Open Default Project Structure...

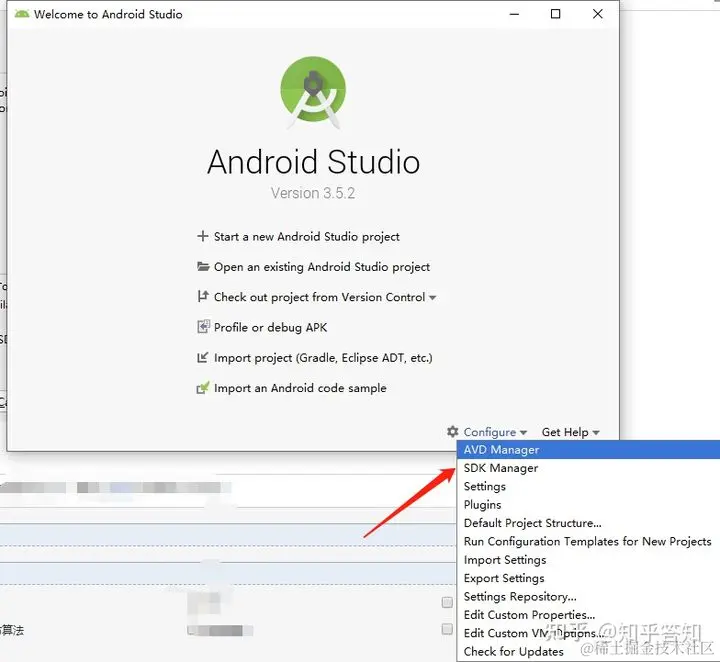(x=588, y=523)
